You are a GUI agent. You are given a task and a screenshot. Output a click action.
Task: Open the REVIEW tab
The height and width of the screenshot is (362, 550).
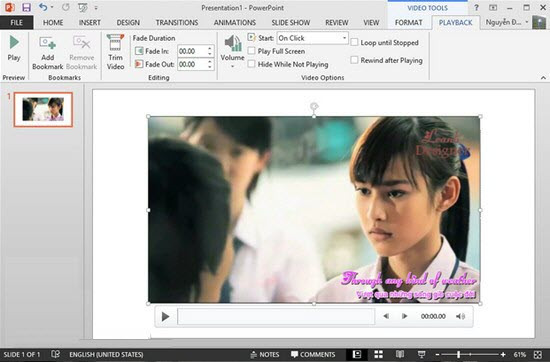coord(337,22)
